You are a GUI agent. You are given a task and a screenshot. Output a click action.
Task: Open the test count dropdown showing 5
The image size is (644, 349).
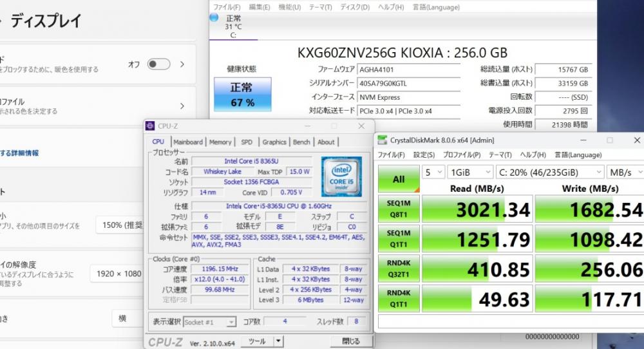(x=433, y=173)
